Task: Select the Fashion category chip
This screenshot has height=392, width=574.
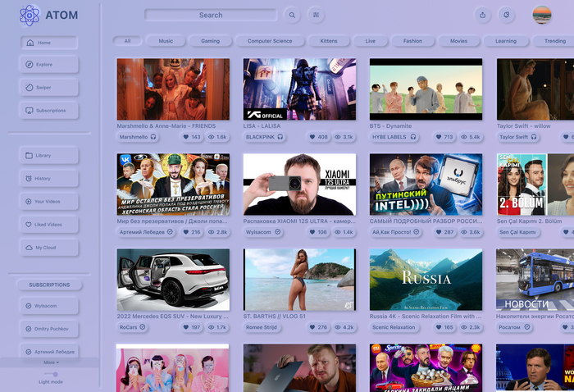Action: [412, 41]
